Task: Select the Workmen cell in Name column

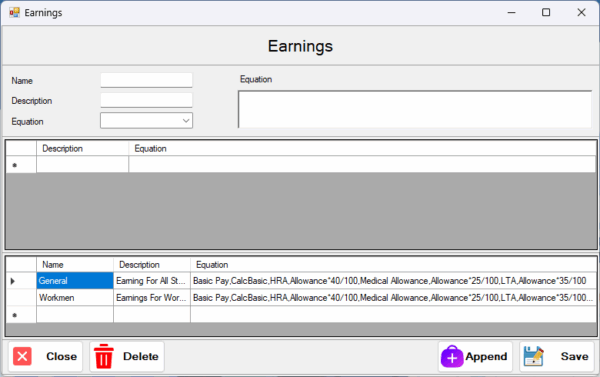Action: [x=75, y=298]
